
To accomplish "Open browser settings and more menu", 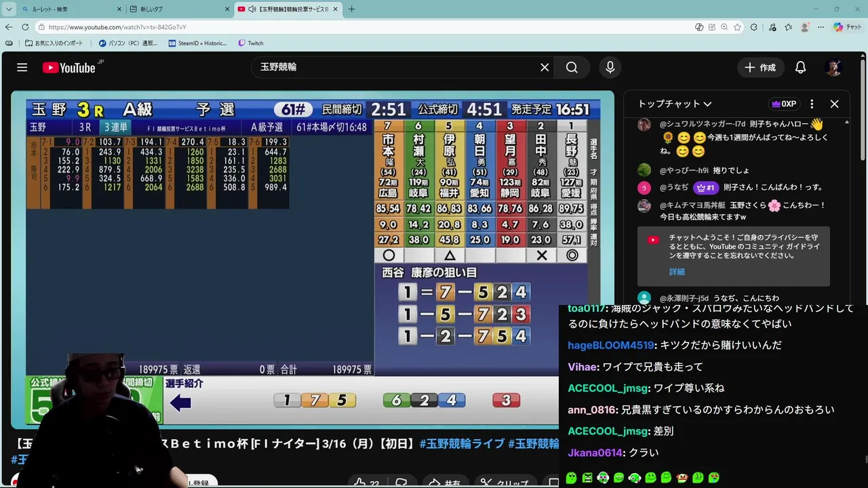I will point(821,27).
